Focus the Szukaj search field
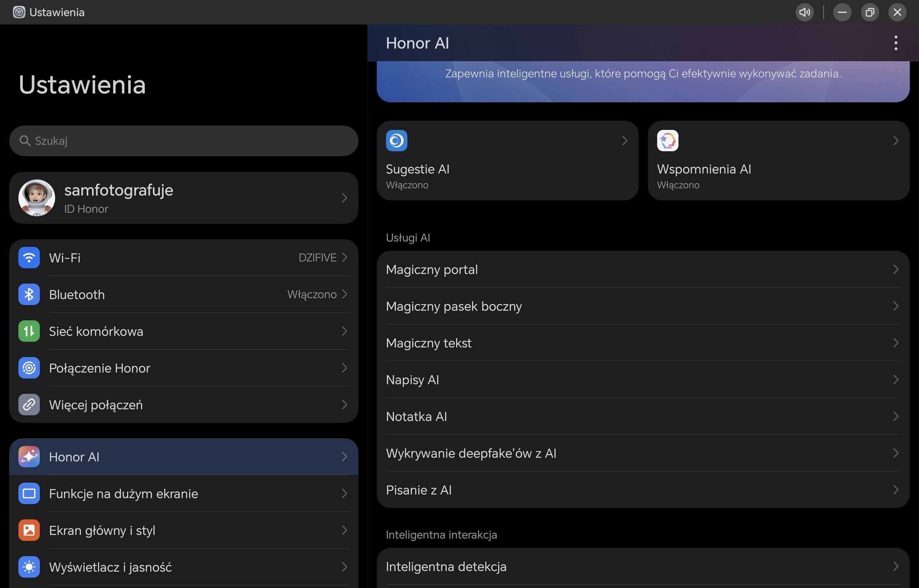 [x=184, y=141]
